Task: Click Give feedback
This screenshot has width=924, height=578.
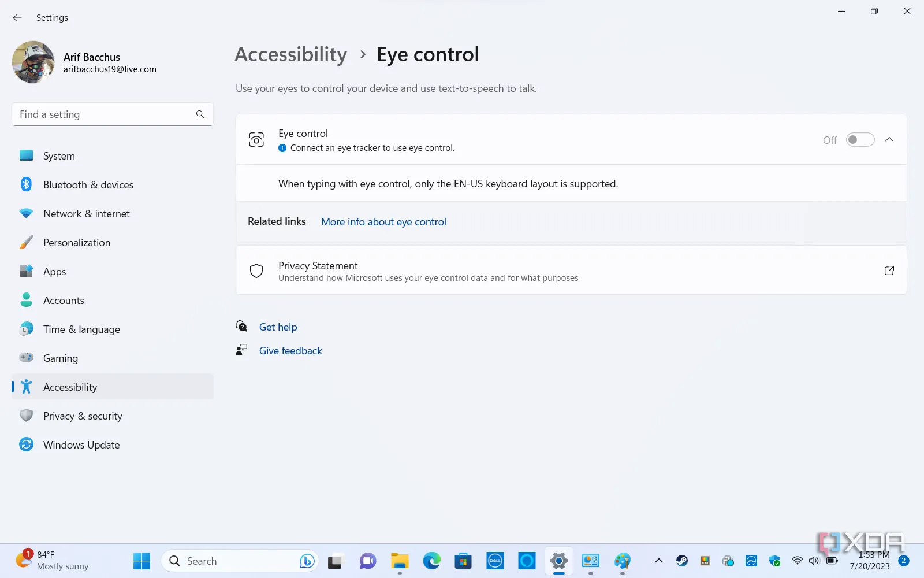Action: point(290,350)
